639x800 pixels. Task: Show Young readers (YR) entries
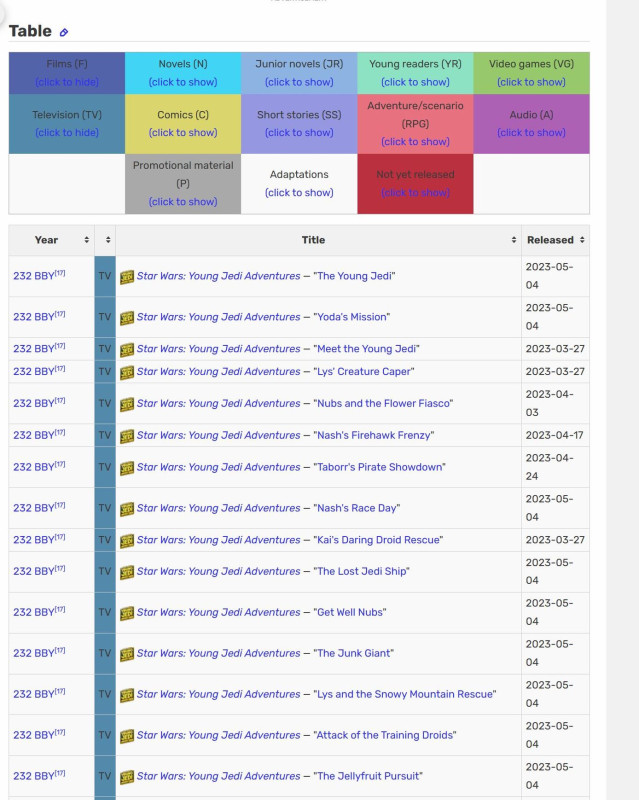click(415, 82)
